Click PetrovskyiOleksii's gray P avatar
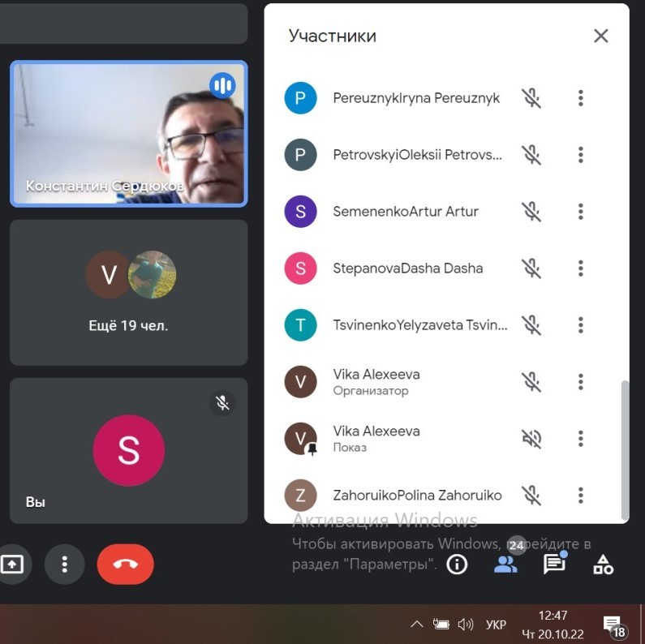Viewport: 645px width, 644px height. (x=300, y=155)
